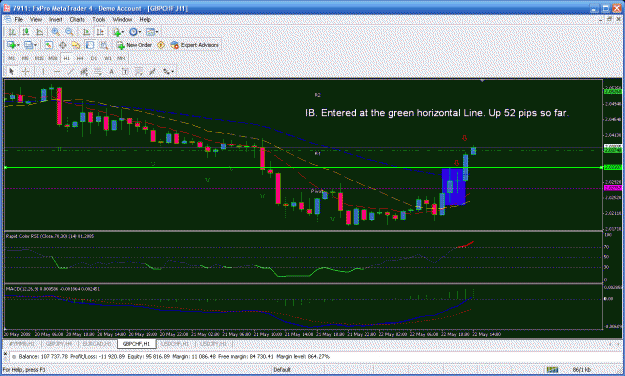Select the H4 timeframe
The image size is (625, 376).
80,58
